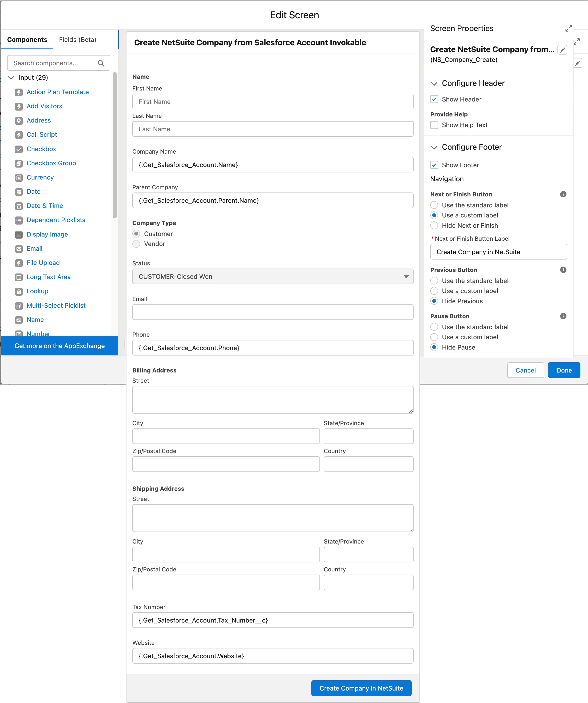Collapse the Input (29) components section
588x703 pixels.
[11, 78]
